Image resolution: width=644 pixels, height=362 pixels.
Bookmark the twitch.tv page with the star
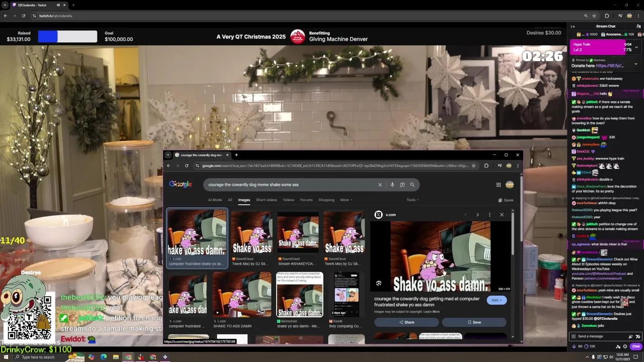coord(594,16)
